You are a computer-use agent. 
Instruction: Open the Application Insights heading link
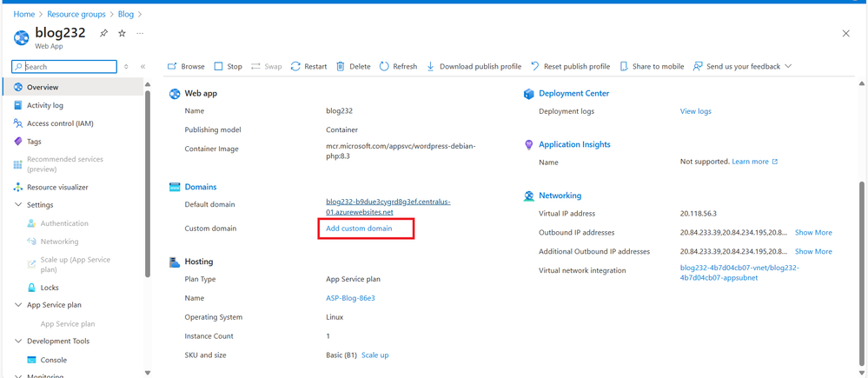click(x=574, y=144)
